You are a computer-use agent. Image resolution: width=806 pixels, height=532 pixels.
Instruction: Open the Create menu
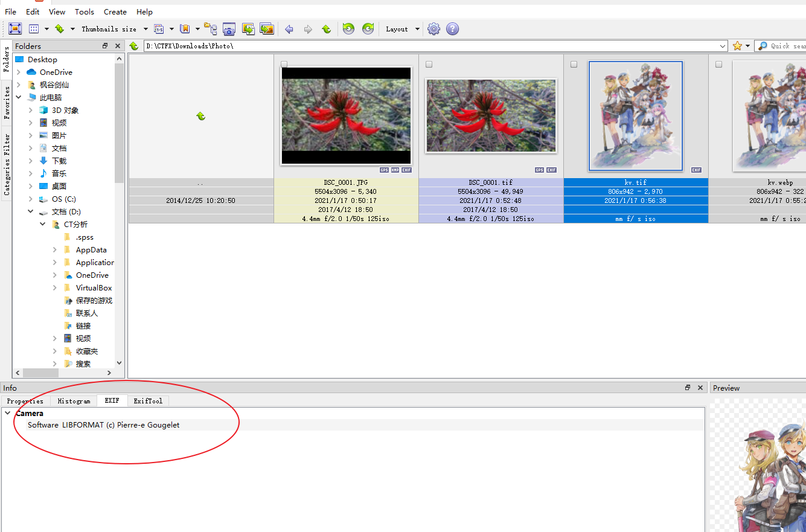coord(115,11)
